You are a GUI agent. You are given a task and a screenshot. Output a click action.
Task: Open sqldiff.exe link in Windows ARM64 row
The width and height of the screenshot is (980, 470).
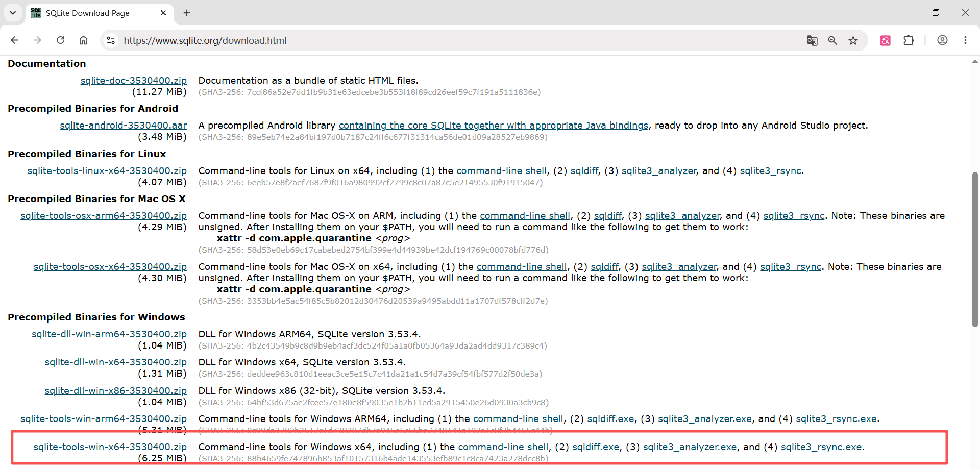[610, 418]
